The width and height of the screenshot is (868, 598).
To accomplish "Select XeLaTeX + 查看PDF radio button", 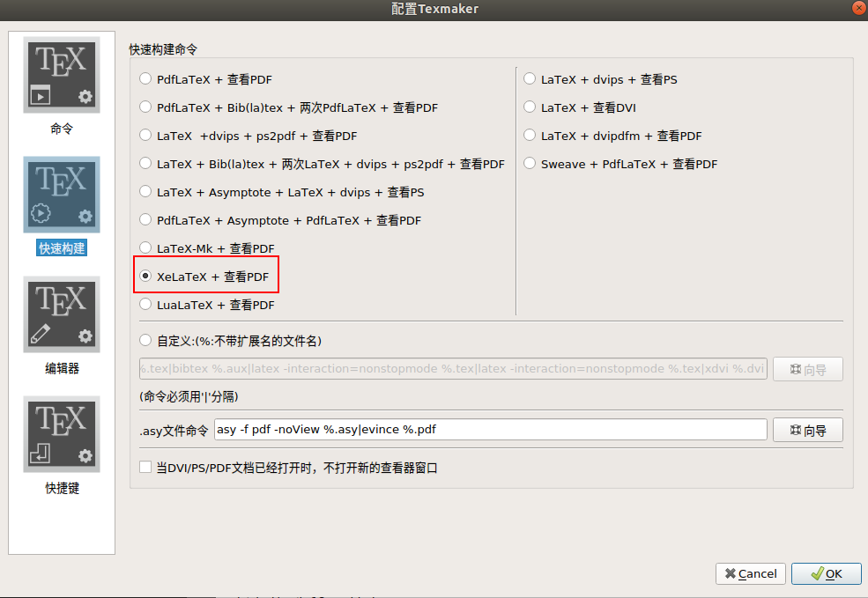I will [x=145, y=276].
